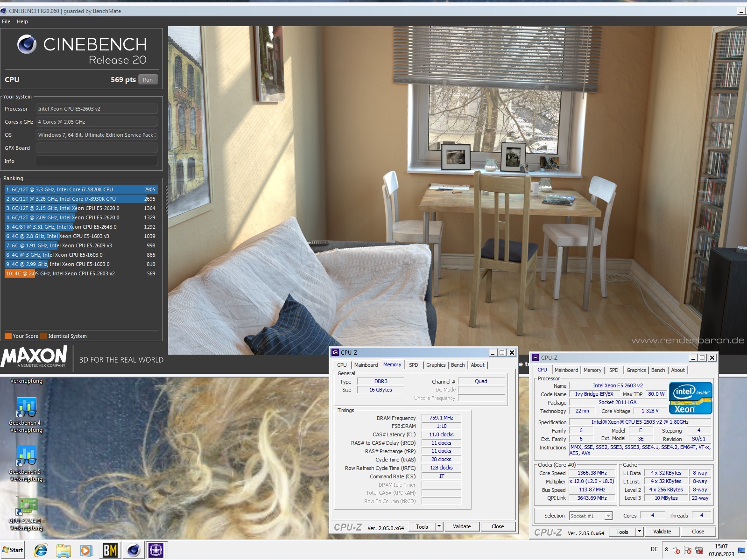This screenshot has height=560, width=747.
Task: Select your score row Xeon E5-2603 v2
Action: (x=81, y=273)
